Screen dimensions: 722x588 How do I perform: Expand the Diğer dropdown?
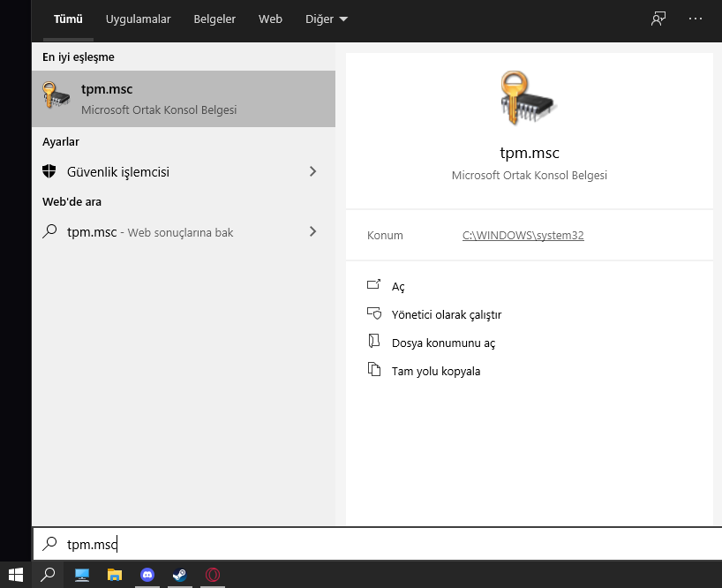point(327,19)
